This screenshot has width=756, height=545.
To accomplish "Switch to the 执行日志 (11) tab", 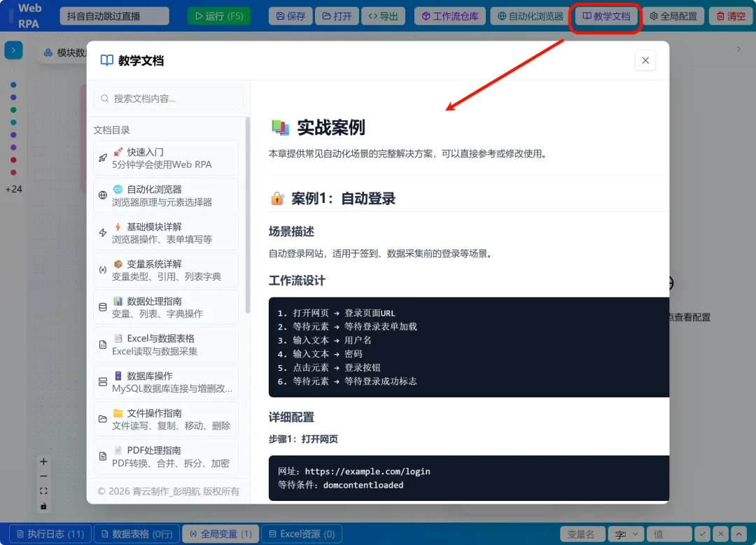I will tap(50, 534).
